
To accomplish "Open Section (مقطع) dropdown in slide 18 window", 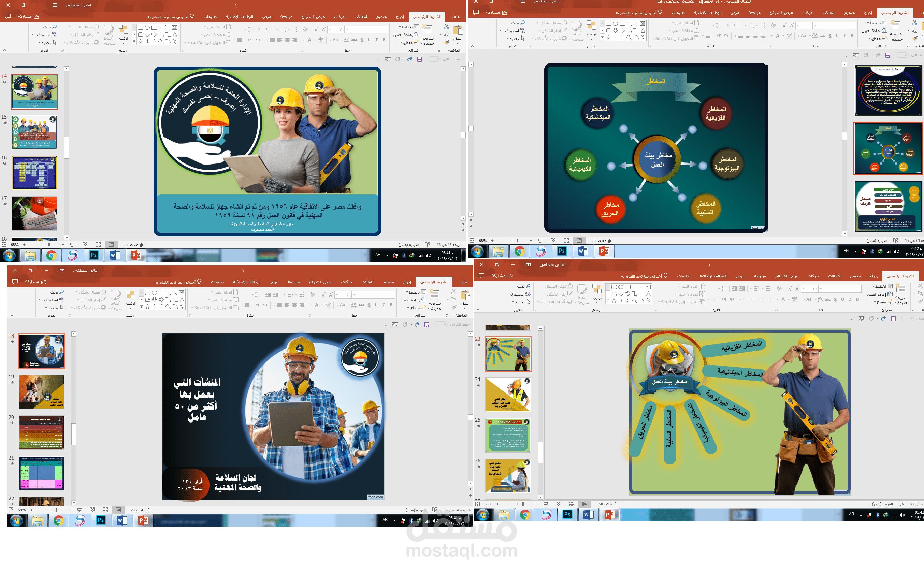I will pyautogui.click(x=417, y=308).
